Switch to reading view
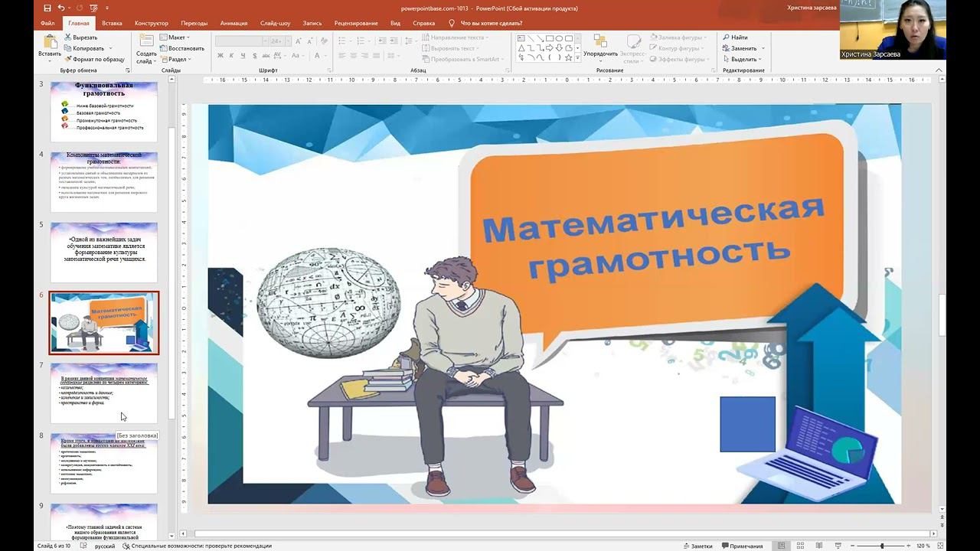This screenshot has width=980, height=551. (819, 546)
